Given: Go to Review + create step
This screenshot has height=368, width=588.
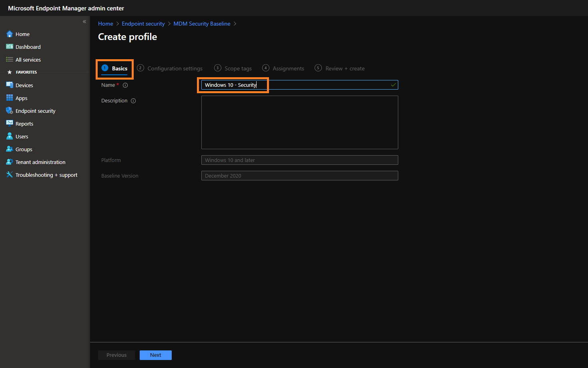Looking at the screenshot, I should coord(339,68).
